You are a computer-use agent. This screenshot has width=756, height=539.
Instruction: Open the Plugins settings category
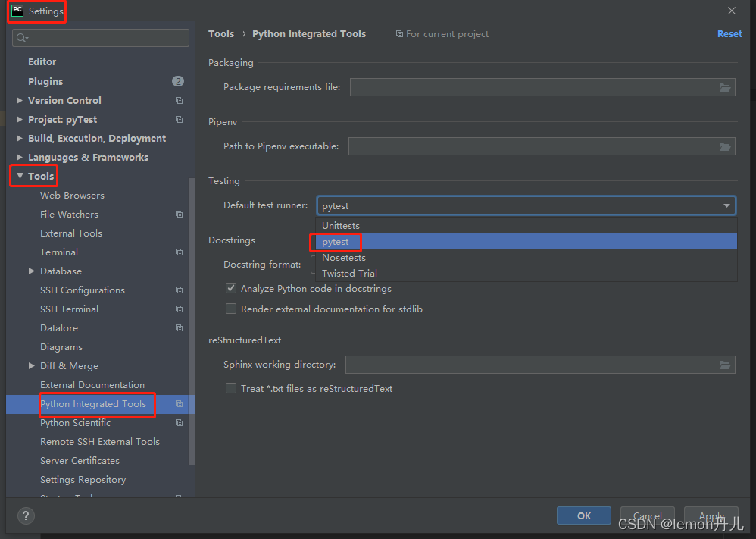tap(45, 82)
